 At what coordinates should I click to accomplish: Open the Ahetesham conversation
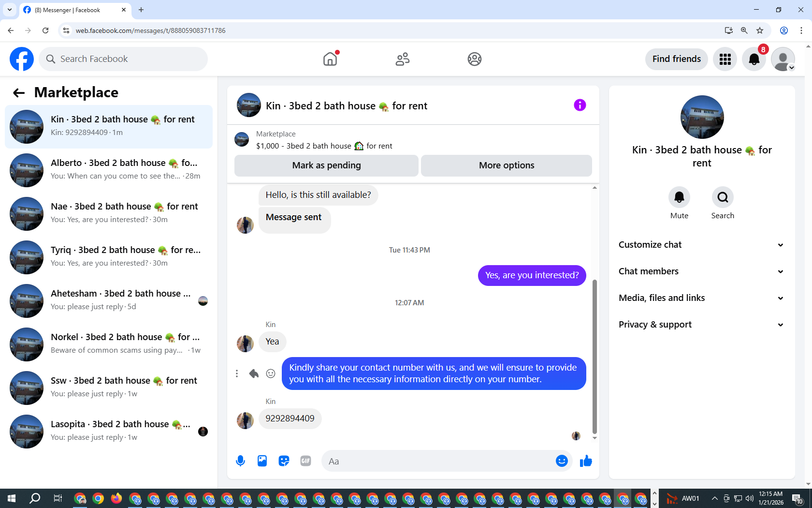coord(109,301)
